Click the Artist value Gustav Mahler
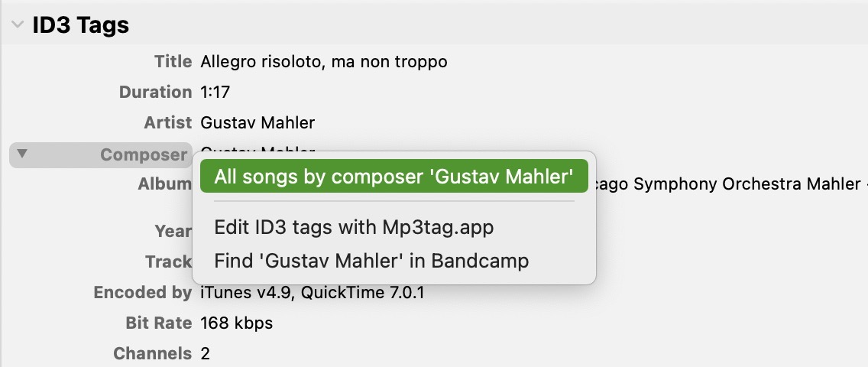868x367 pixels. click(257, 122)
